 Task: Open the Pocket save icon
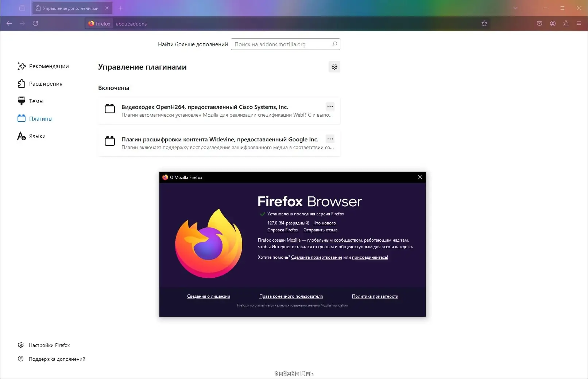(539, 23)
